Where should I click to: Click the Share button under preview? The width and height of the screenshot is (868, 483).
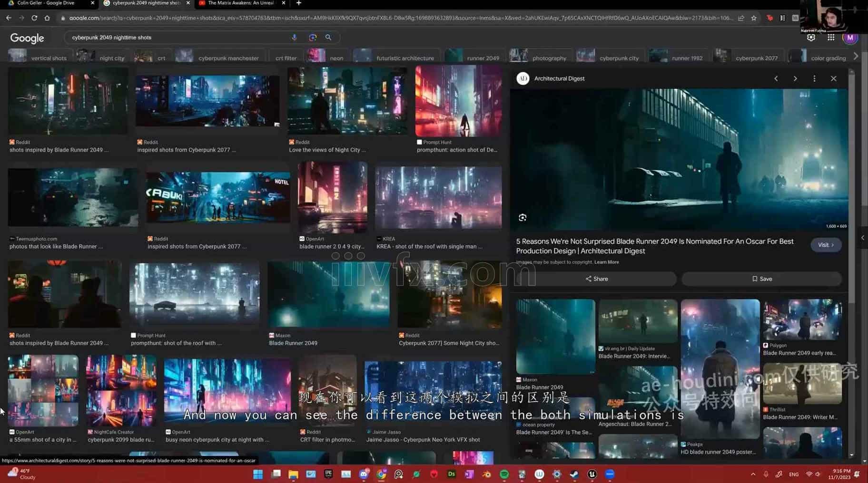coord(596,279)
